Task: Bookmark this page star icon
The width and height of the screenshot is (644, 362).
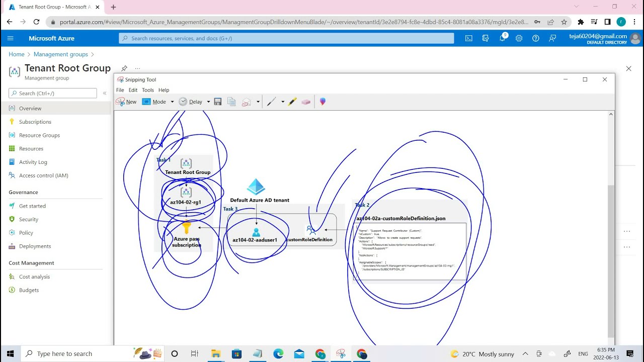Action: [x=564, y=22]
